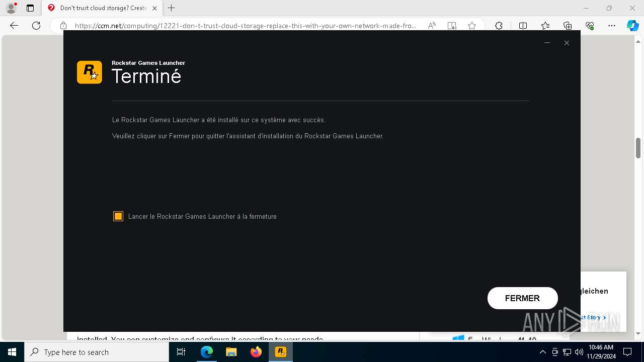Screen dimensions: 644x362
Task: Open Microsoft Edge from taskbar
Action: coord(207,352)
